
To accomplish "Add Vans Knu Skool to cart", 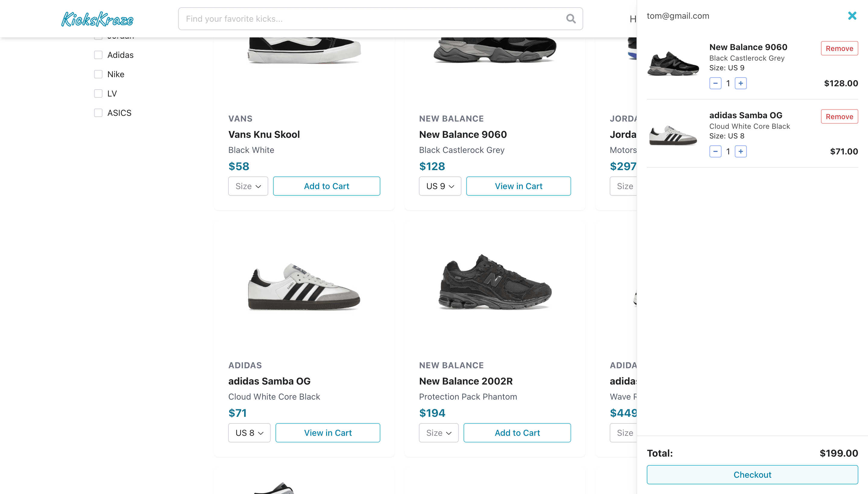I will click(326, 186).
